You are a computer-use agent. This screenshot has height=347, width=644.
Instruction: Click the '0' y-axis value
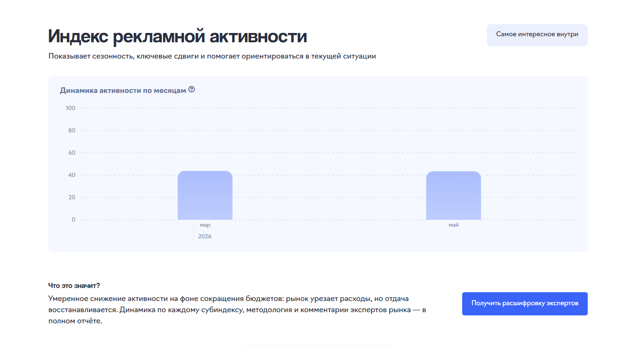[73, 220]
